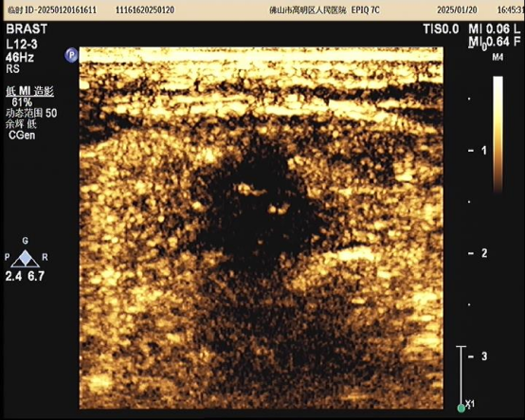Open the 低 MI 造影 contrast mode label

click(x=29, y=91)
